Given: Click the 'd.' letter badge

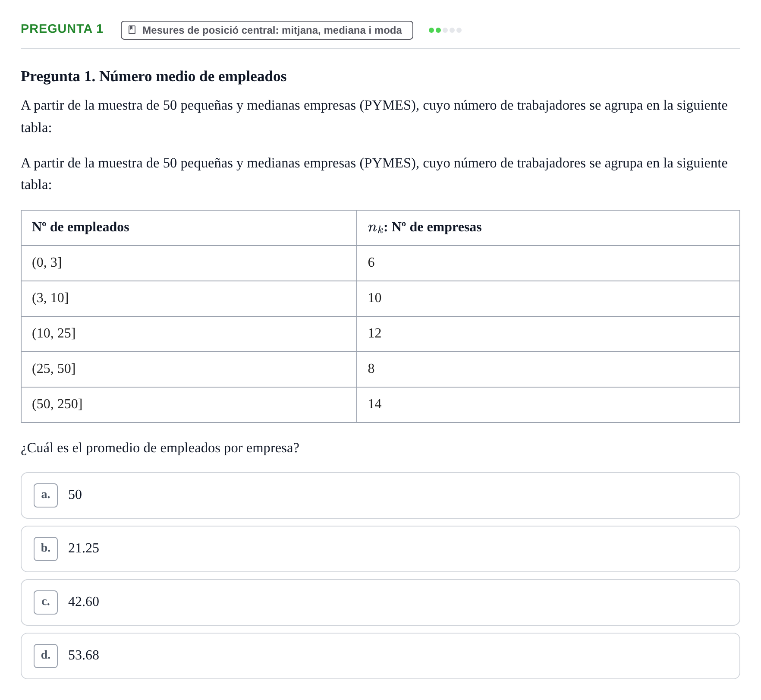Looking at the screenshot, I should click(x=46, y=656).
